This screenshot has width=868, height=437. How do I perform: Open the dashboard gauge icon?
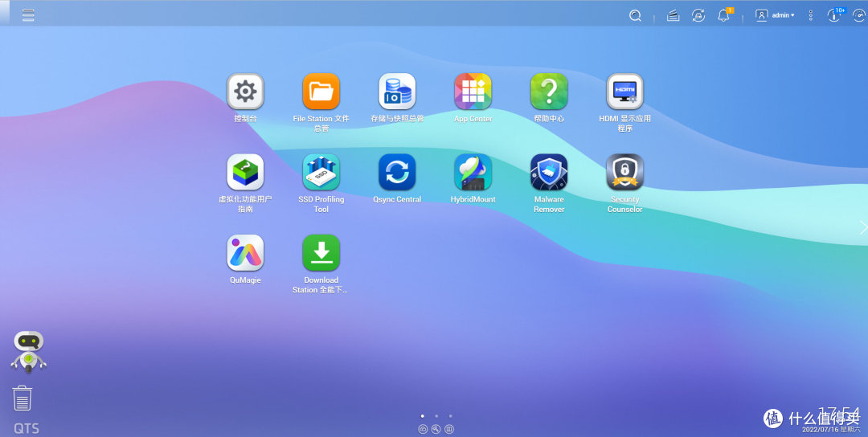click(x=860, y=15)
